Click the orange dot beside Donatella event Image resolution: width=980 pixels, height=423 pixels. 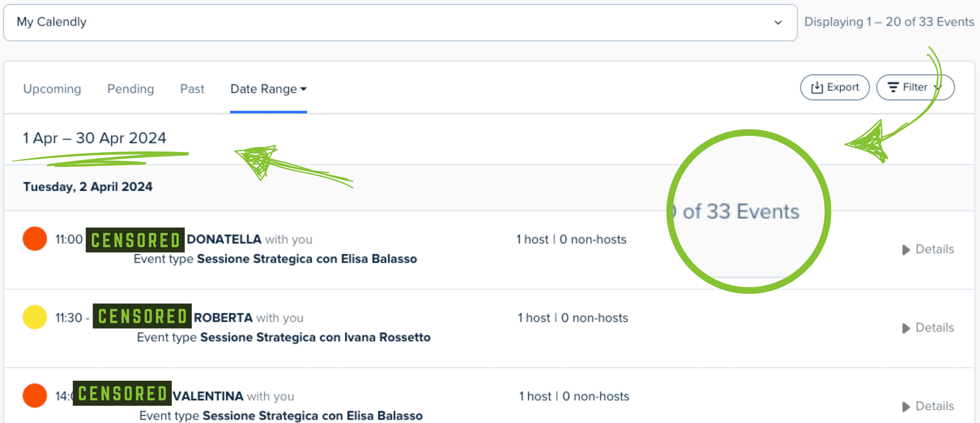(x=35, y=239)
